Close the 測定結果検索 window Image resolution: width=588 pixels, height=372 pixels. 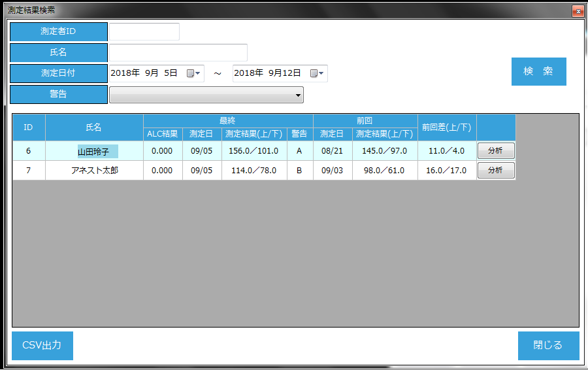click(577, 10)
